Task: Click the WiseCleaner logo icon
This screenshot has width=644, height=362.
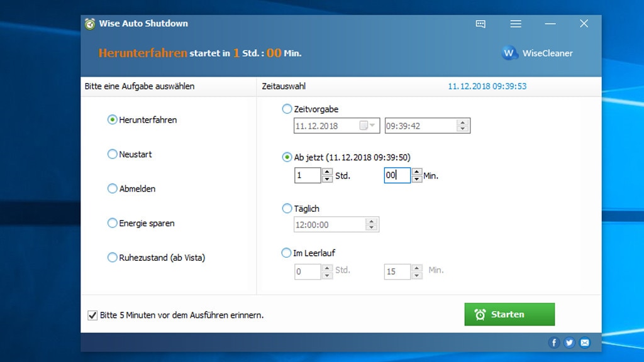Action: pyautogui.click(x=509, y=53)
